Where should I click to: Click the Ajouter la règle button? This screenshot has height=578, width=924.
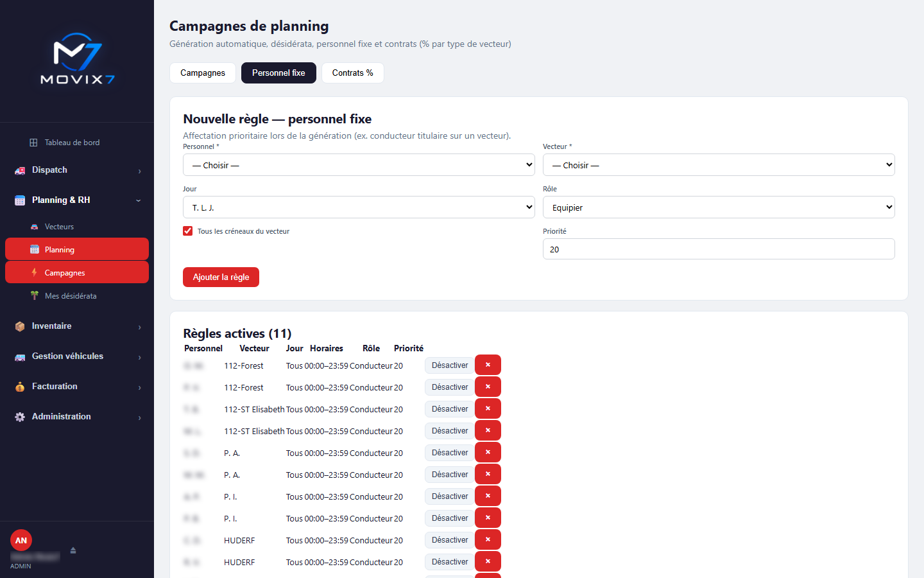pyautogui.click(x=221, y=277)
